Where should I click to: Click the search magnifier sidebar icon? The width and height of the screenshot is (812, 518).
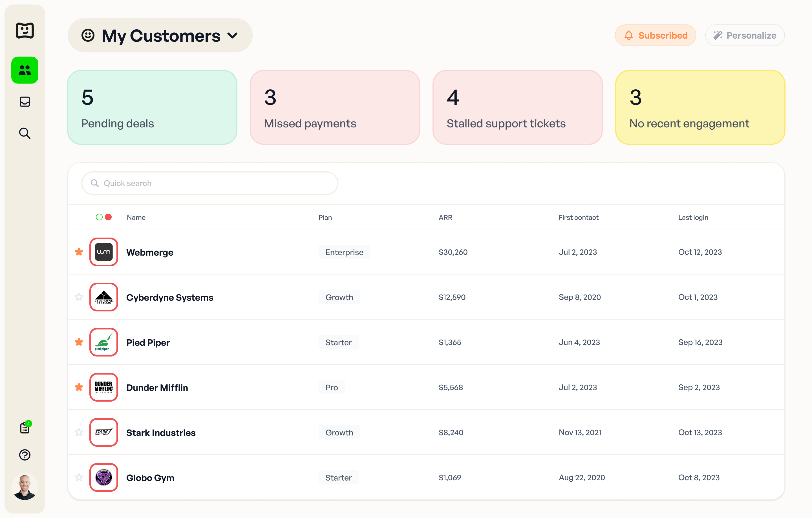(25, 133)
